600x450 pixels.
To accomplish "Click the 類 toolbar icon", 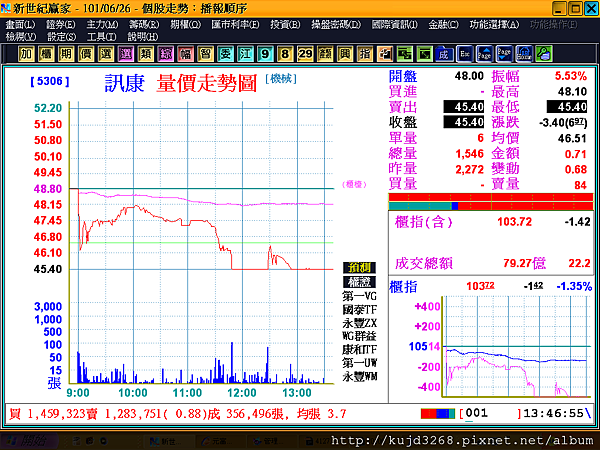I will (x=145, y=54).
